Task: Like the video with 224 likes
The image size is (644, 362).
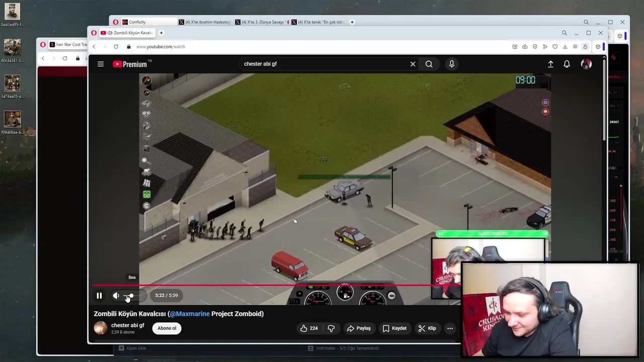Action: (x=309, y=328)
